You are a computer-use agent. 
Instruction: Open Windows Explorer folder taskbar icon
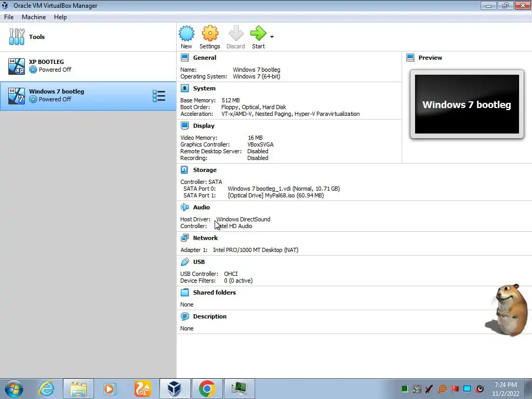pyautogui.click(x=78, y=389)
